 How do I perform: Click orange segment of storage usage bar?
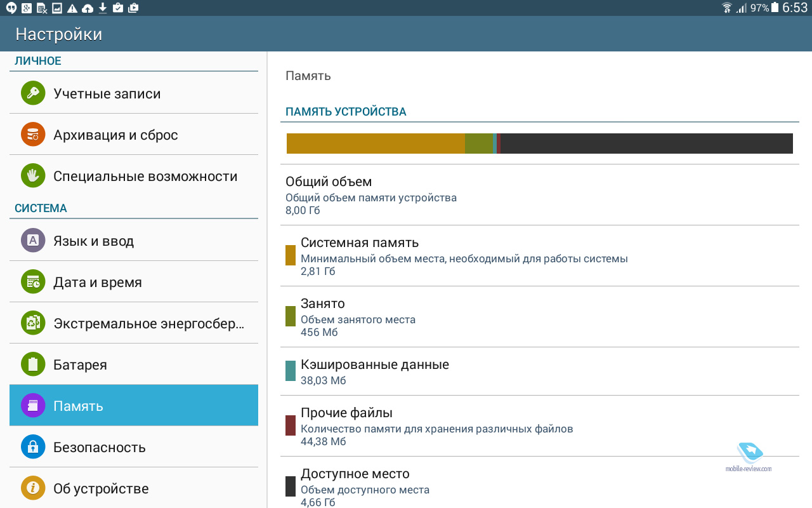pos(376,144)
